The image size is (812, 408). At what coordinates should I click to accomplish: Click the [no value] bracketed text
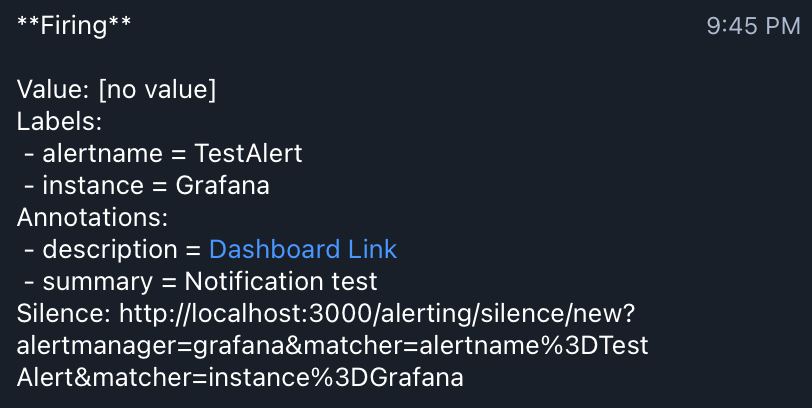tap(157, 89)
